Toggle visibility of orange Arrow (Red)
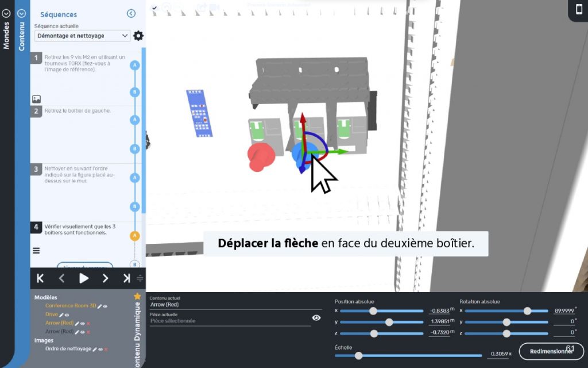Screen dimensions: 588x368 (x=83, y=323)
